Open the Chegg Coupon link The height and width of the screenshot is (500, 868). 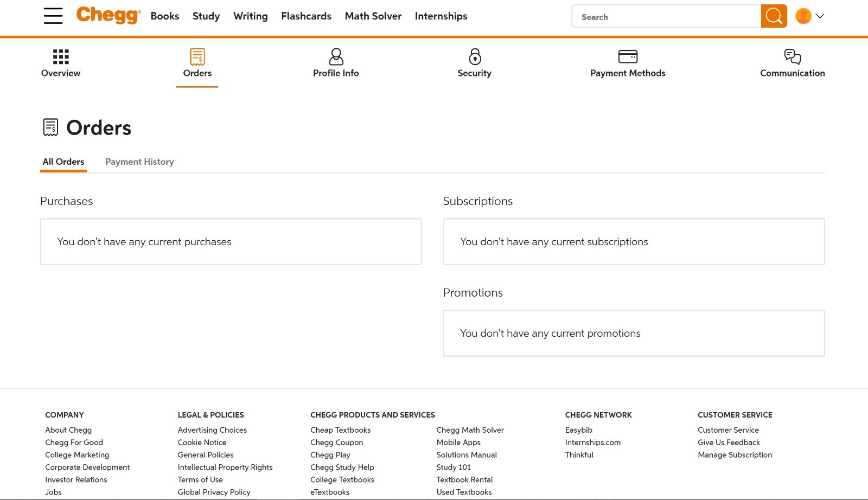[337, 443]
